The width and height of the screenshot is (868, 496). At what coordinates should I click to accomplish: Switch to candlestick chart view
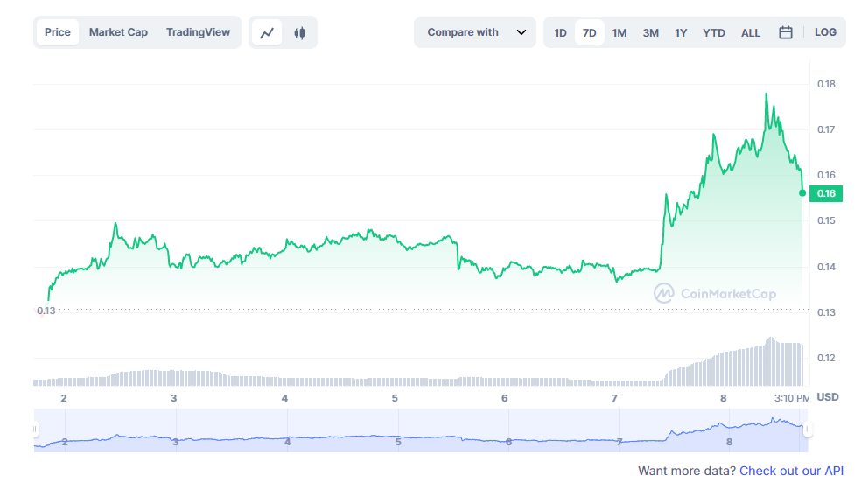tap(299, 32)
